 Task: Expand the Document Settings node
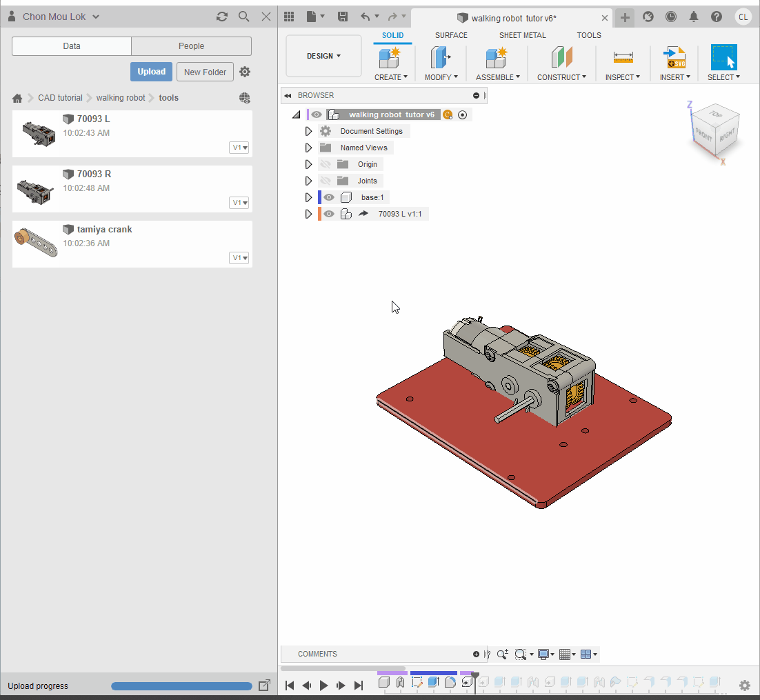coord(308,131)
